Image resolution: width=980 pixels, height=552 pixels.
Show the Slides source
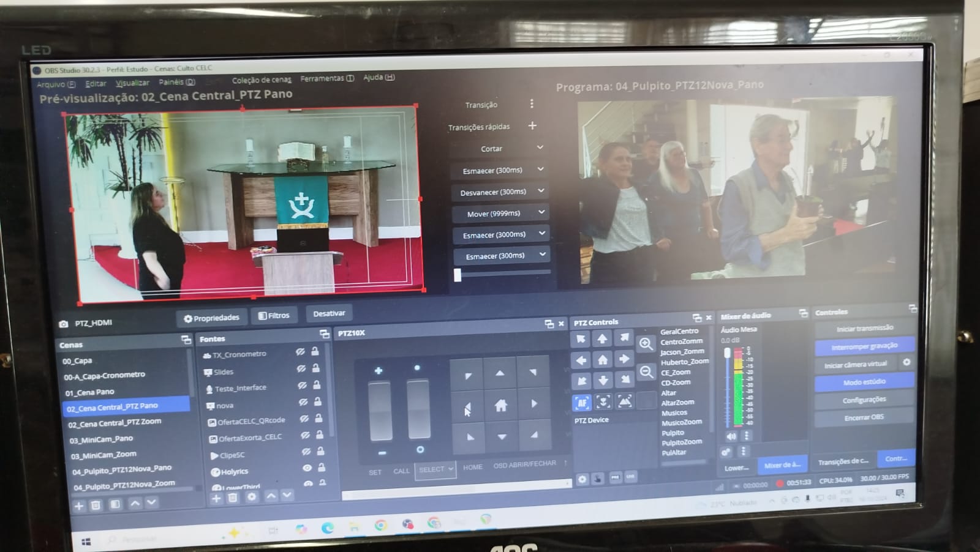(x=301, y=369)
